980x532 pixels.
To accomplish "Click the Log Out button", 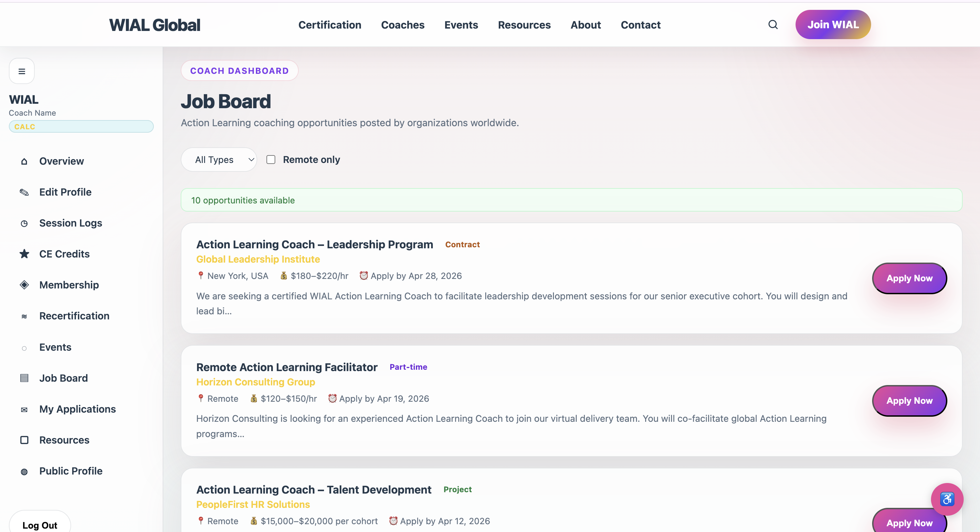I will [39, 525].
